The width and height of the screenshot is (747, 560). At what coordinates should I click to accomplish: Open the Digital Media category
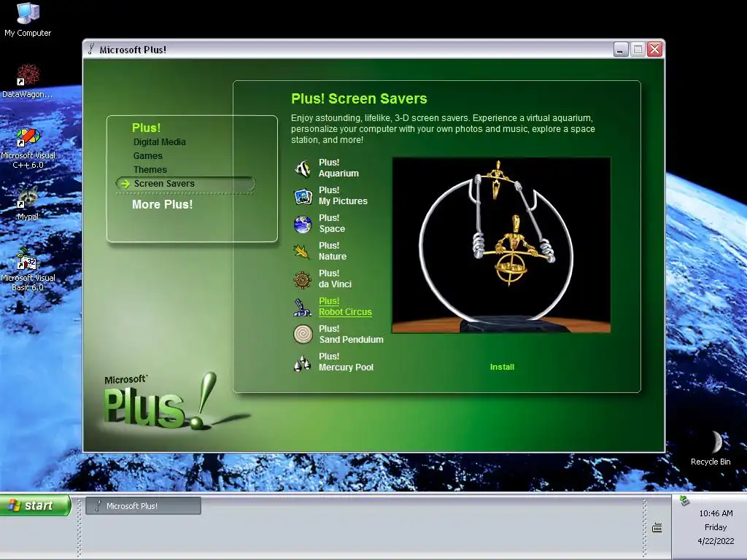(160, 142)
